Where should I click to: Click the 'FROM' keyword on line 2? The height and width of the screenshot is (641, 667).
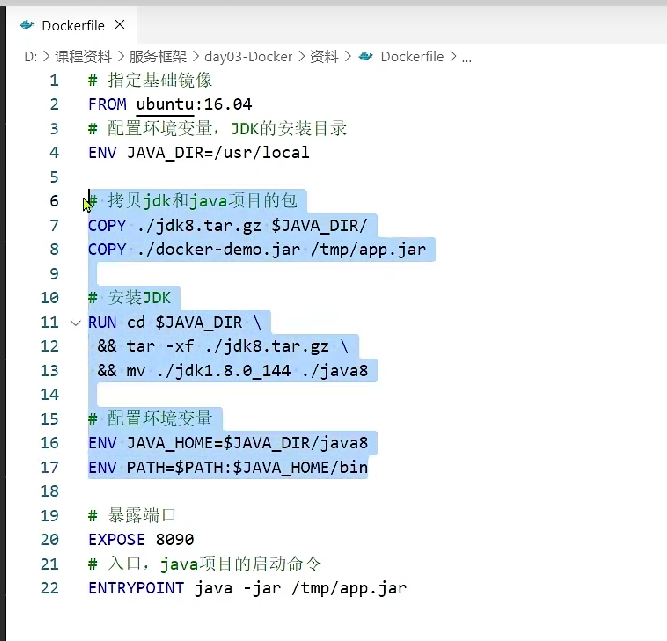(107, 104)
